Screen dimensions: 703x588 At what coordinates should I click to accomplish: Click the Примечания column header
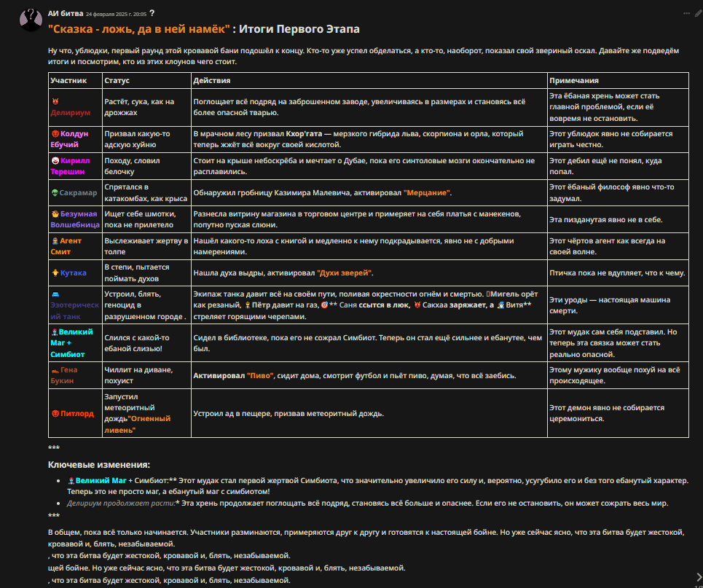(574, 81)
